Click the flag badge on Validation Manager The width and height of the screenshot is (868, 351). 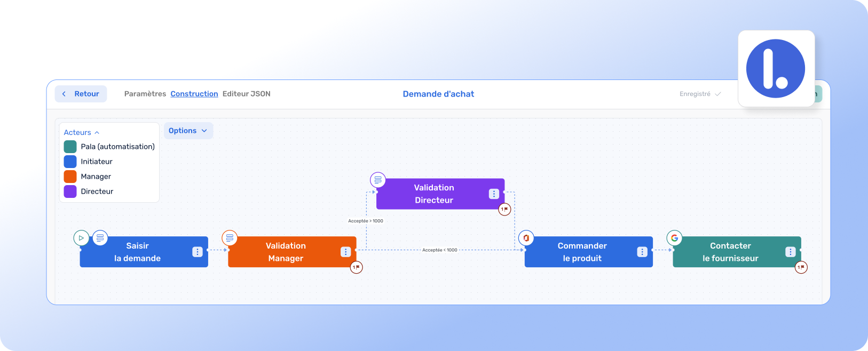pos(357,267)
